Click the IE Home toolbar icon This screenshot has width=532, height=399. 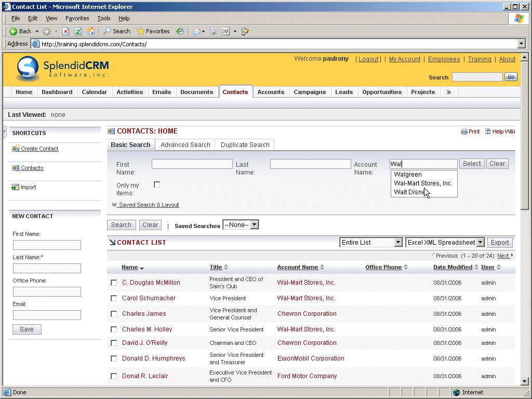pyautogui.click(x=91, y=31)
